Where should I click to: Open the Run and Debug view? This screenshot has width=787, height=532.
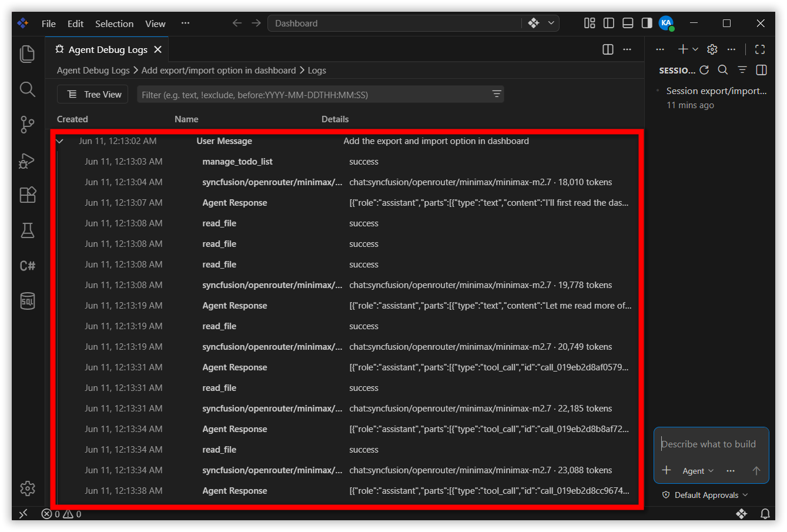click(28, 160)
